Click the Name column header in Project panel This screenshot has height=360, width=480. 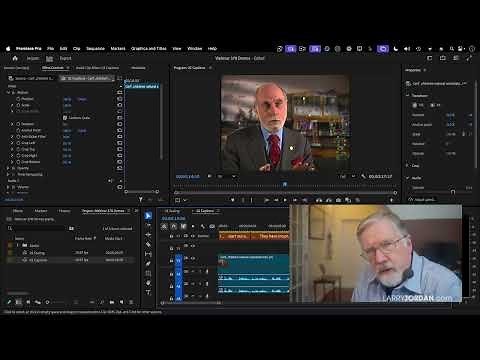pyautogui.click(x=20, y=238)
